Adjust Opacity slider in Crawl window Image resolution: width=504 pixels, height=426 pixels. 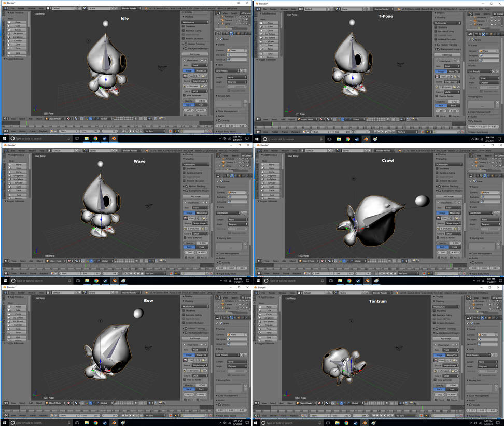click(449, 243)
